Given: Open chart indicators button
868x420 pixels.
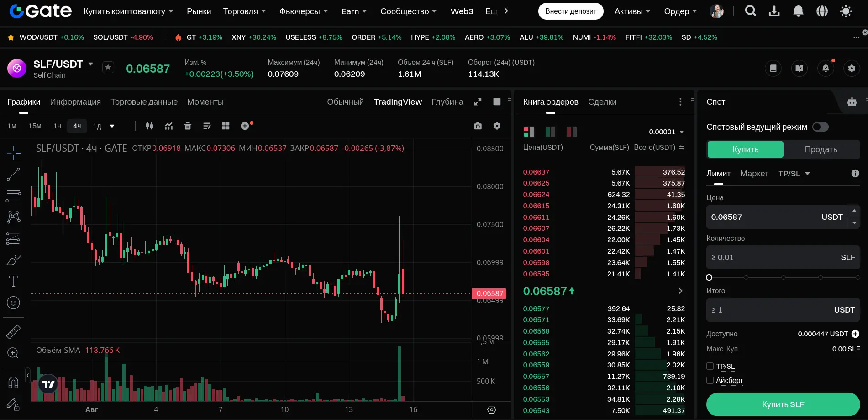Looking at the screenshot, I should [x=169, y=126].
